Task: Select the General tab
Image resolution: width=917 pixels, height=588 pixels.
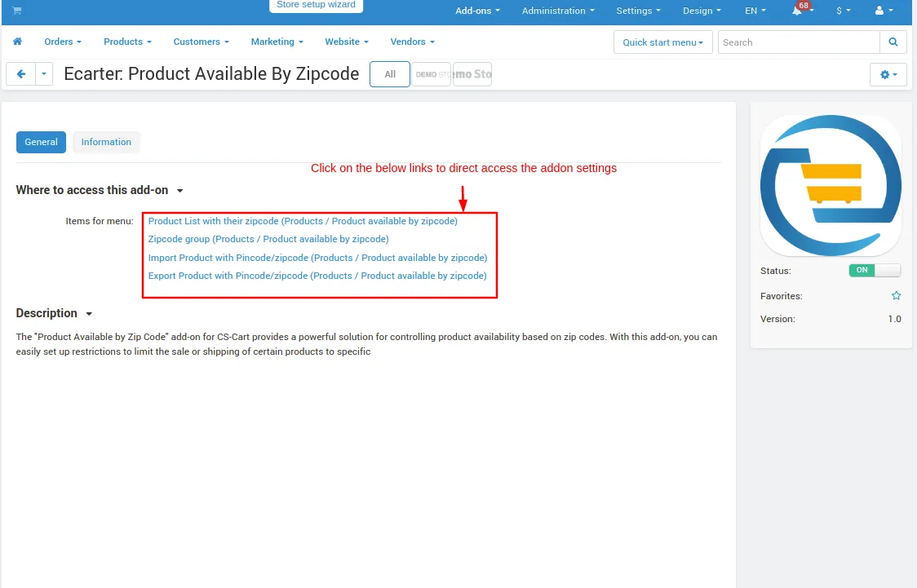Action: [41, 142]
